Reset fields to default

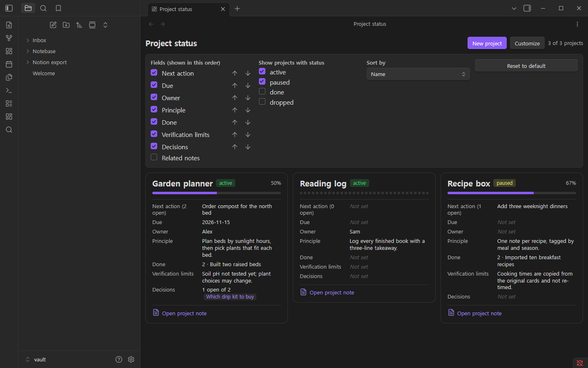[526, 66]
